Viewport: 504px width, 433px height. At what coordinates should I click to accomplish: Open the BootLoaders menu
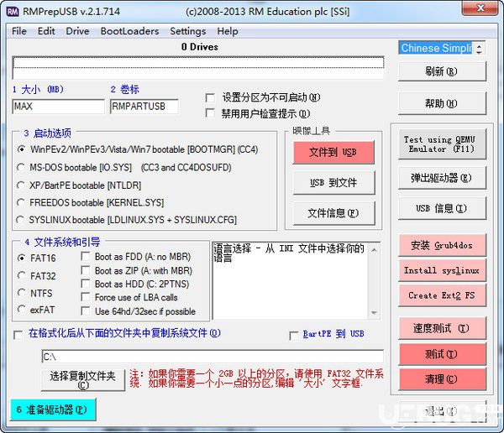[129, 31]
